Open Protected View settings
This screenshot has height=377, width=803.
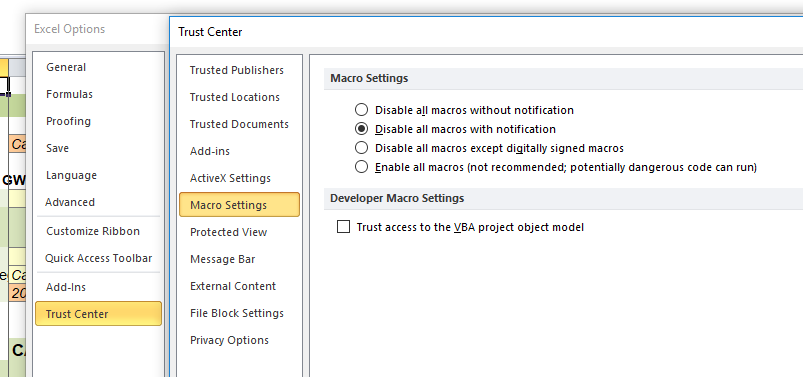click(x=228, y=232)
